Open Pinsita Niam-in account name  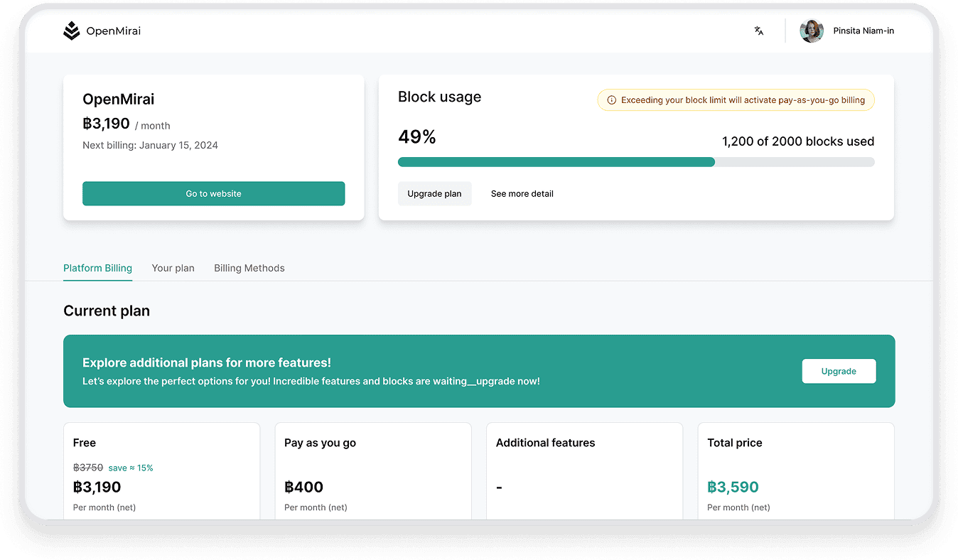click(x=863, y=31)
